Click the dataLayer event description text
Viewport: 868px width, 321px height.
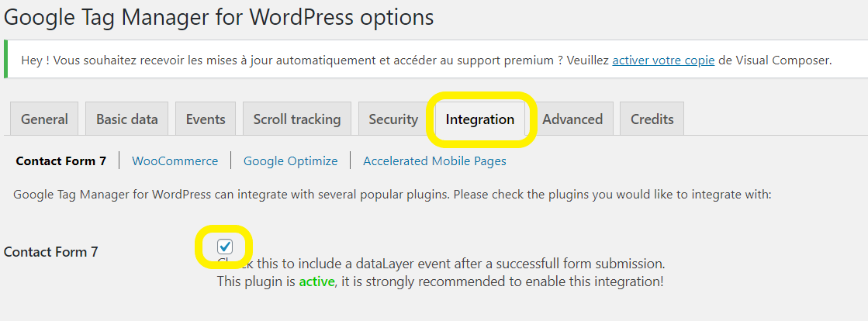[x=450, y=264]
